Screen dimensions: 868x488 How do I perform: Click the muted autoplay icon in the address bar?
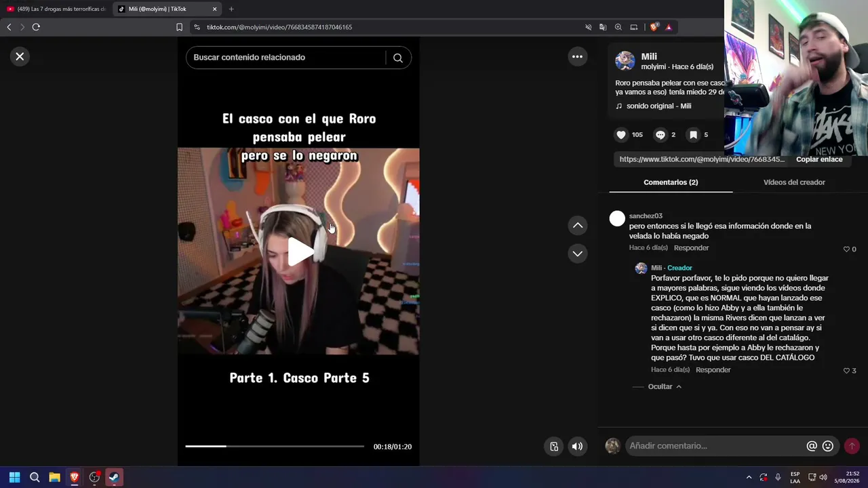[x=588, y=27]
